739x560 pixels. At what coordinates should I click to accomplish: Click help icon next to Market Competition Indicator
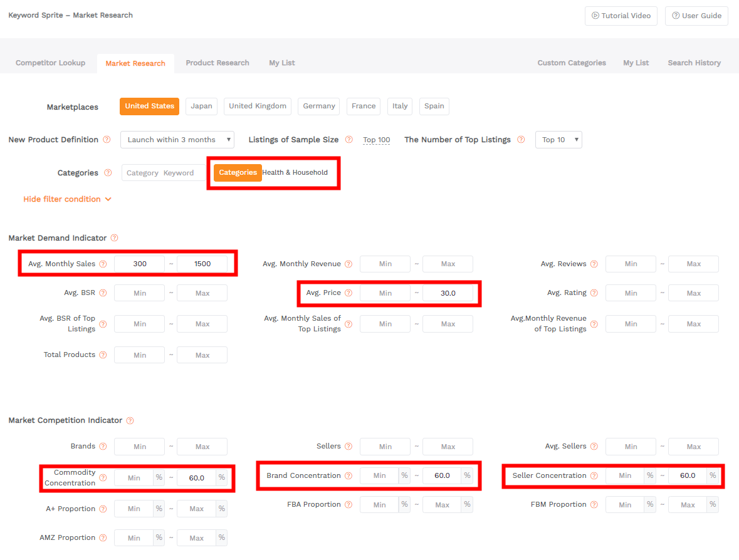(130, 420)
